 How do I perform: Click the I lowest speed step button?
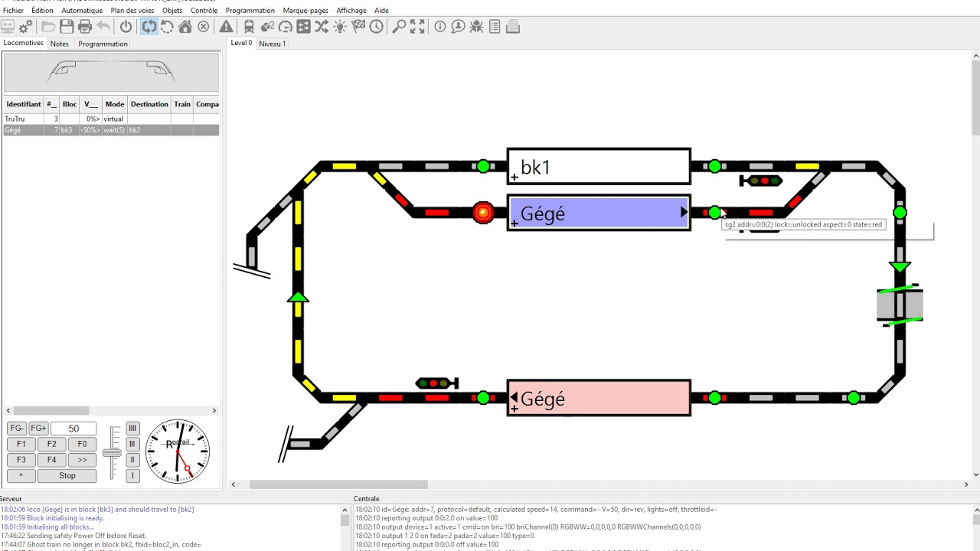132,475
